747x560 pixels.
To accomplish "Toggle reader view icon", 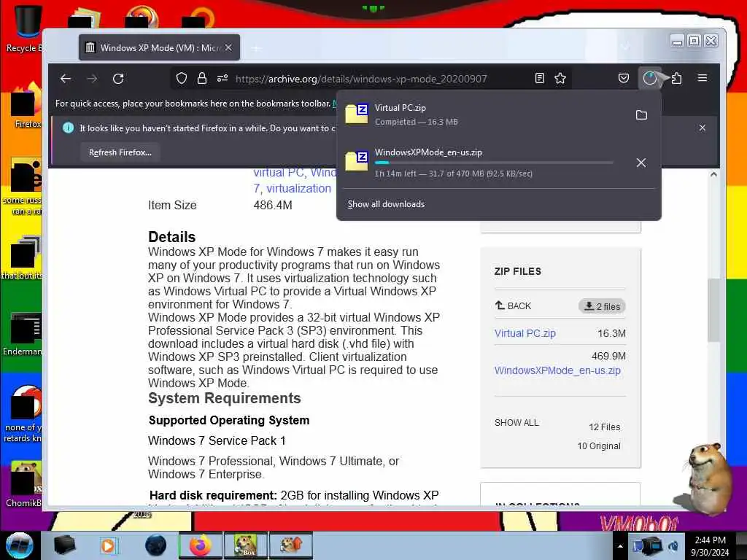I will point(540,79).
